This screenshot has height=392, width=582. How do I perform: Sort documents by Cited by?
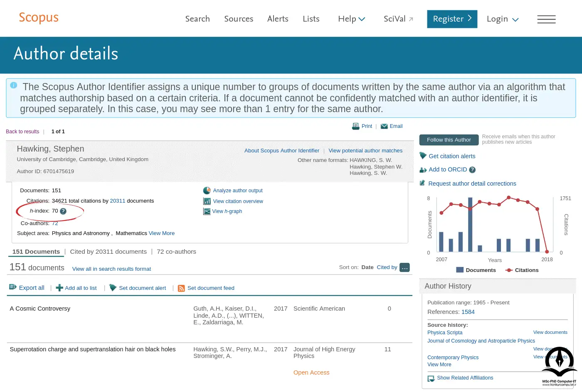(x=387, y=267)
